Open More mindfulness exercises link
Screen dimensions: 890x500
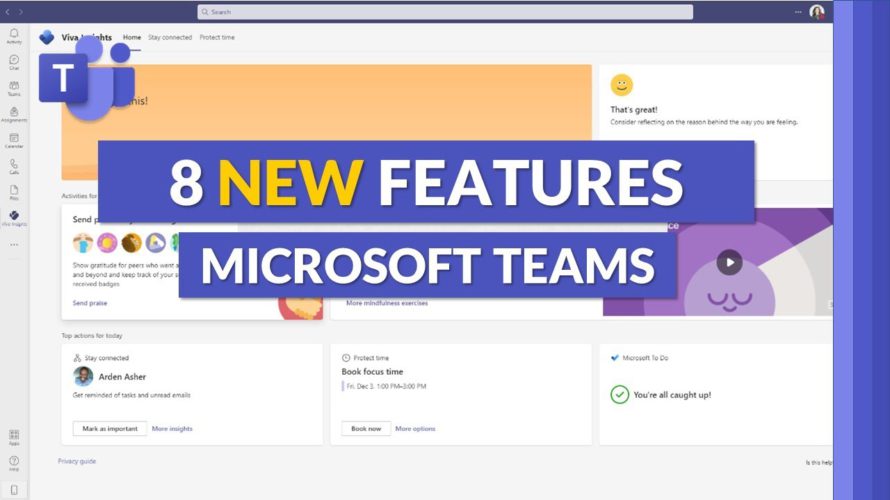[x=387, y=303]
